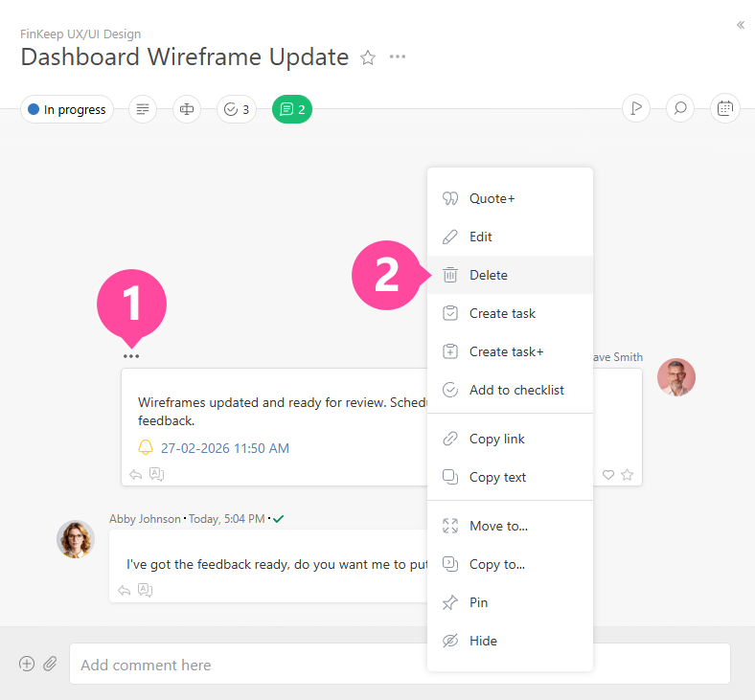Click Copy link in the context menu
The image size is (755, 700).
click(x=496, y=439)
